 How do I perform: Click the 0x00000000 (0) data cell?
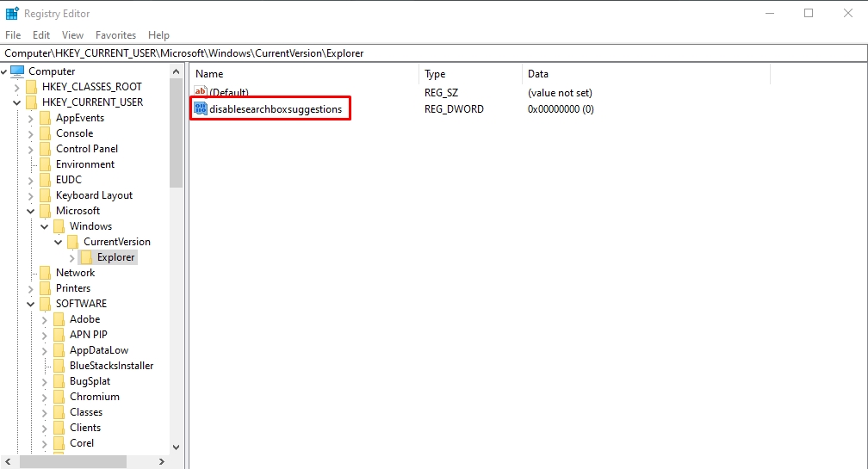tap(561, 109)
